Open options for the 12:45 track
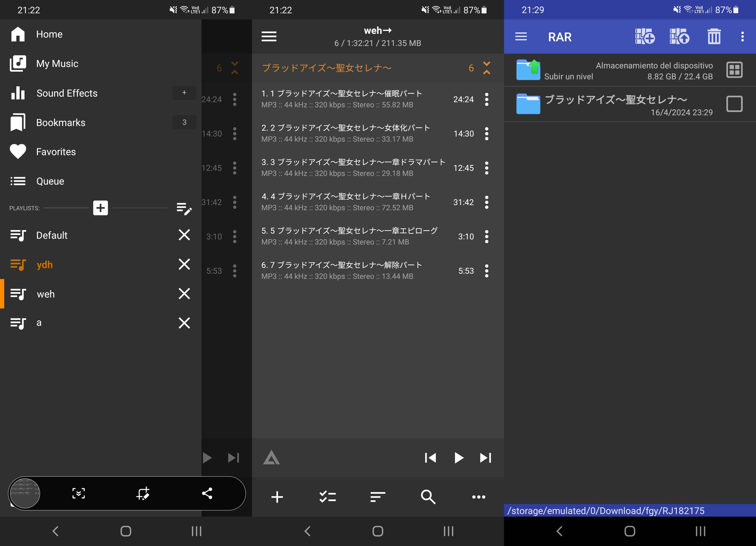756x546 pixels. pos(487,168)
